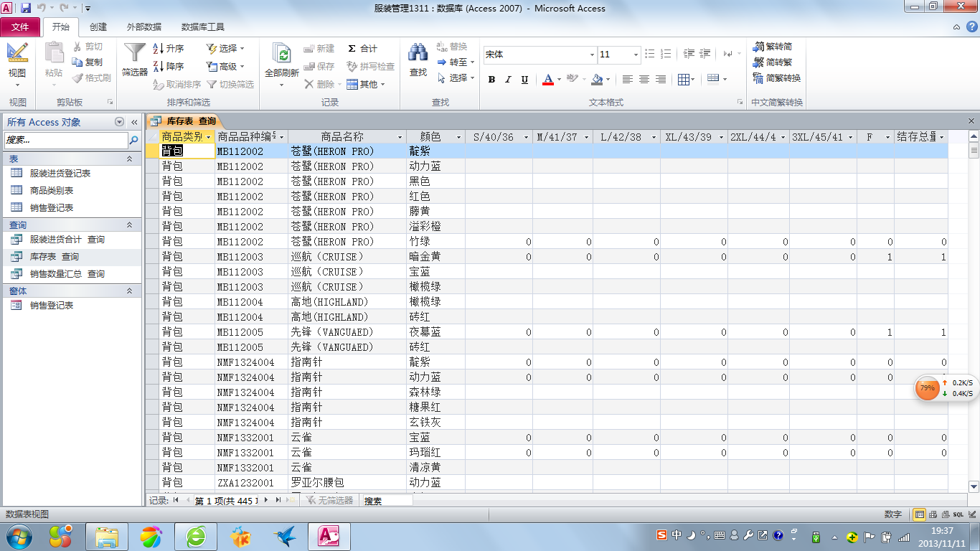Toggle italic text formatting
The image size is (980, 551).
(508, 80)
